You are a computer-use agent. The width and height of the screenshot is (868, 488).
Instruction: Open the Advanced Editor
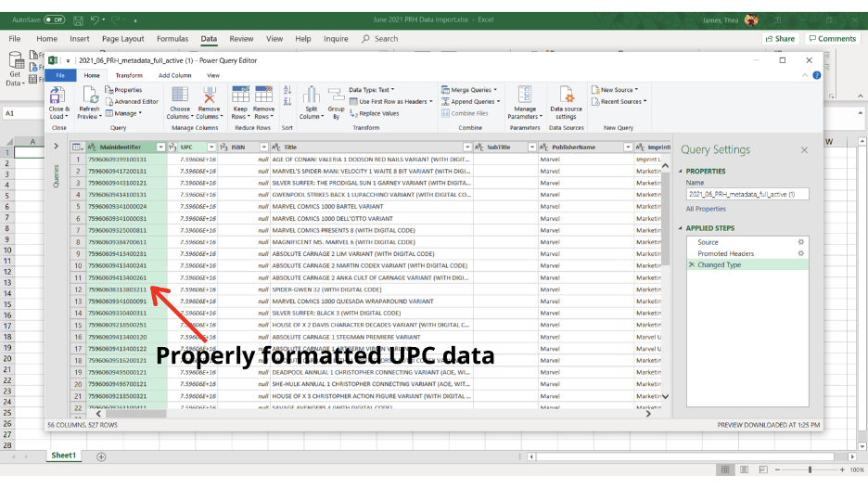[x=133, y=101]
